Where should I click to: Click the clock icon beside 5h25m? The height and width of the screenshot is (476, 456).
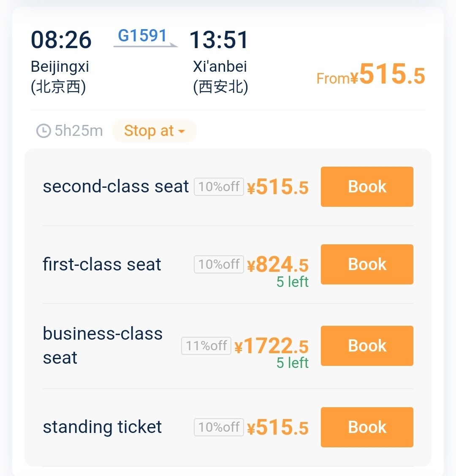(43, 131)
